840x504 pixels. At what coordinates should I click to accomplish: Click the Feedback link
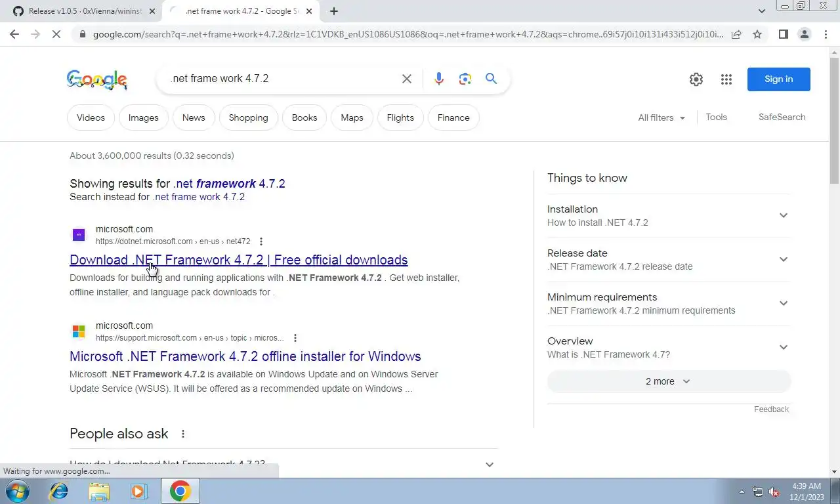coord(771,409)
